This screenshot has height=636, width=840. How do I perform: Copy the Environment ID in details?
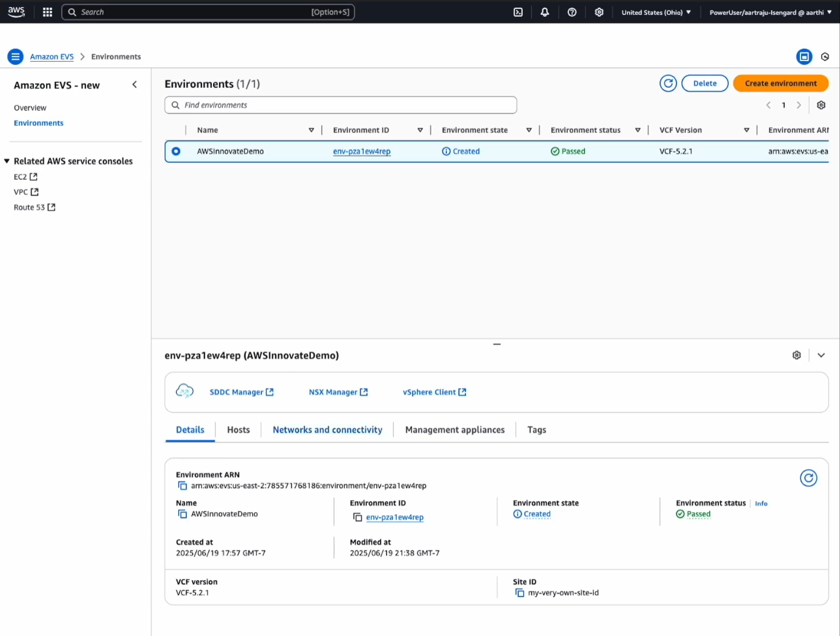coord(357,517)
